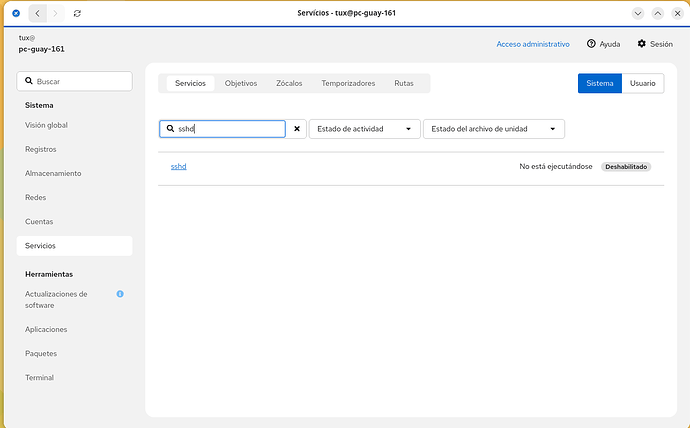The width and height of the screenshot is (690, 428).
Task: Select the Zócalos tab
Action: click(x=289, y=83)
